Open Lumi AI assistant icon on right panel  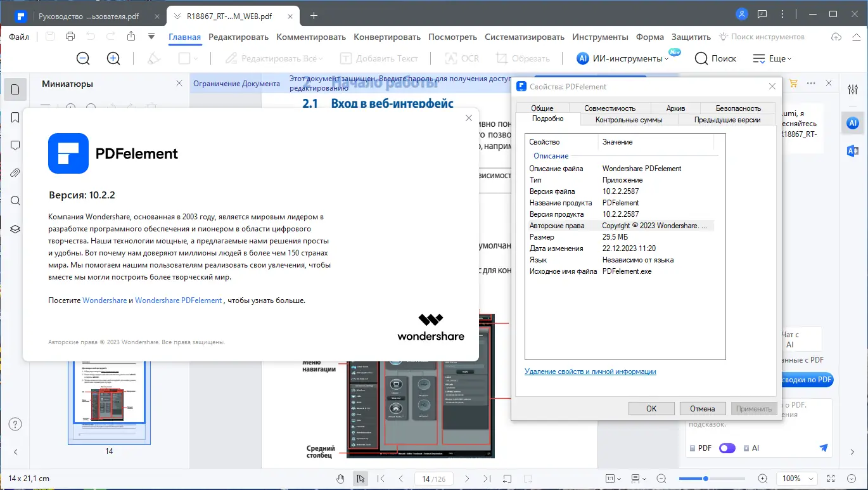[852, 122]
